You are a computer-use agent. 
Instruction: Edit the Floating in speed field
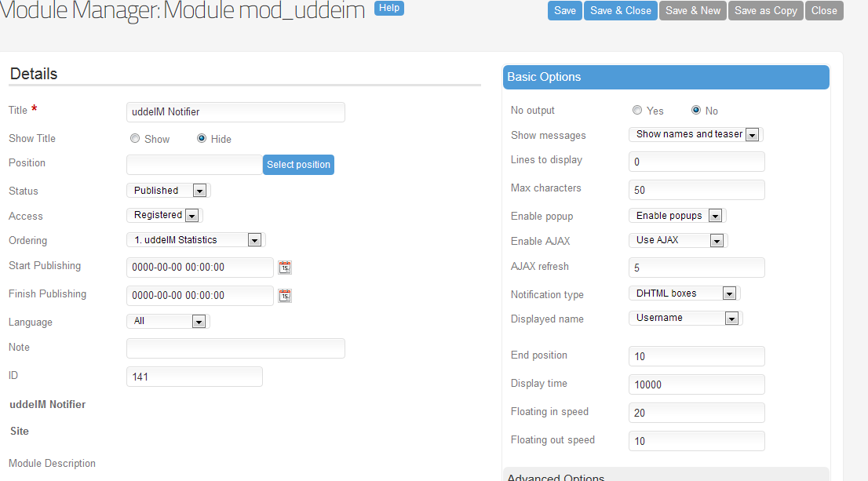(x=696, y=413)
